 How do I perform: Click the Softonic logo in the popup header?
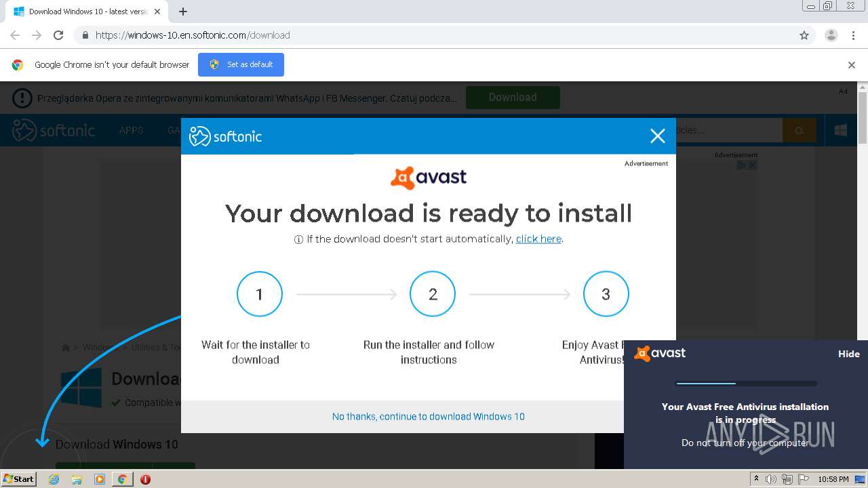pos(226,136)
